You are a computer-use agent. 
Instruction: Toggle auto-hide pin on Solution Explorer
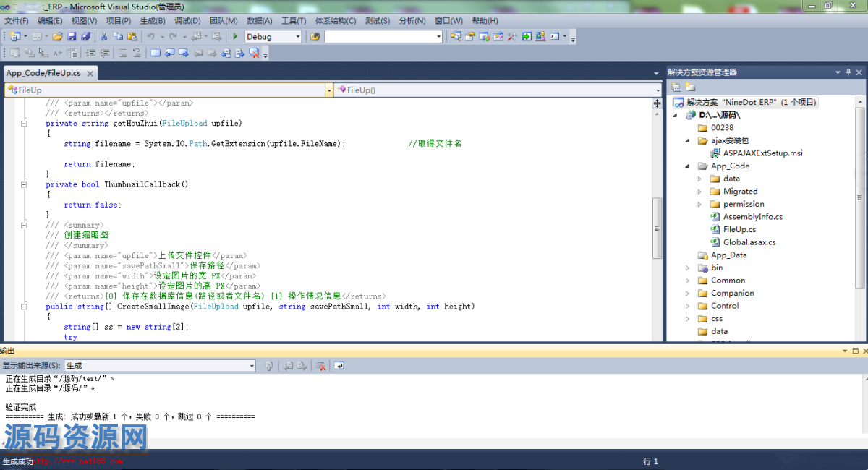click(x=848, y=72)
